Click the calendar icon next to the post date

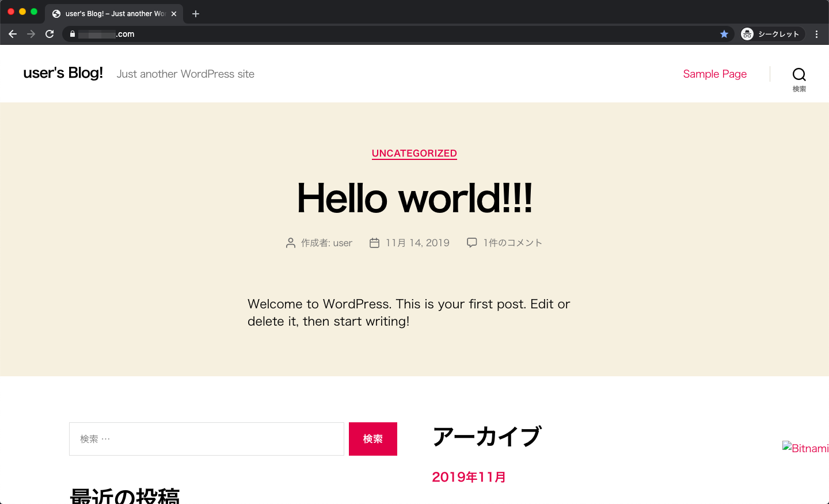374,242
